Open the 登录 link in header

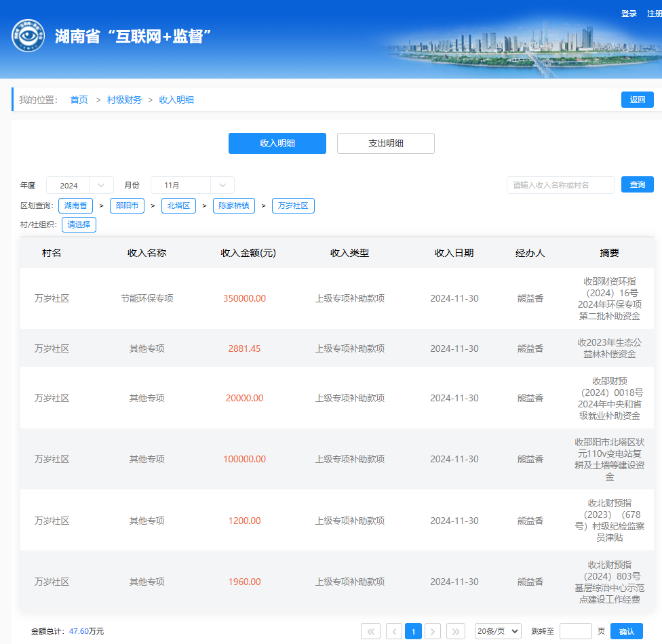[x=629, y=14]
